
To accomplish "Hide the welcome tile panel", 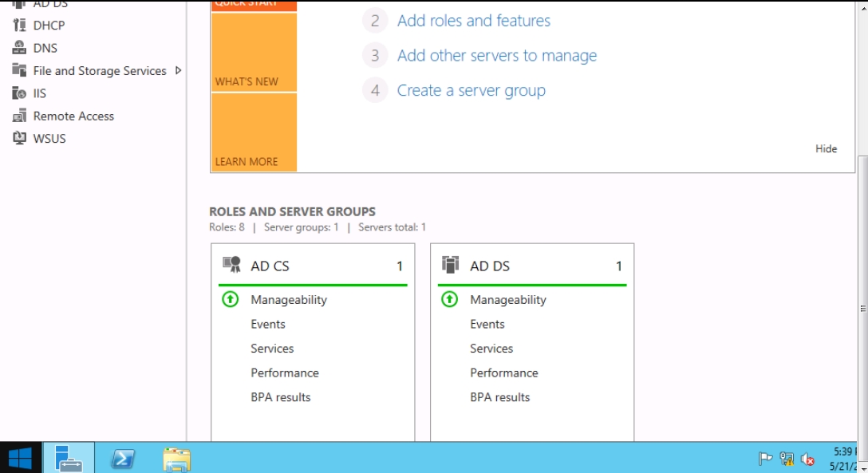I will pos(826,148).
